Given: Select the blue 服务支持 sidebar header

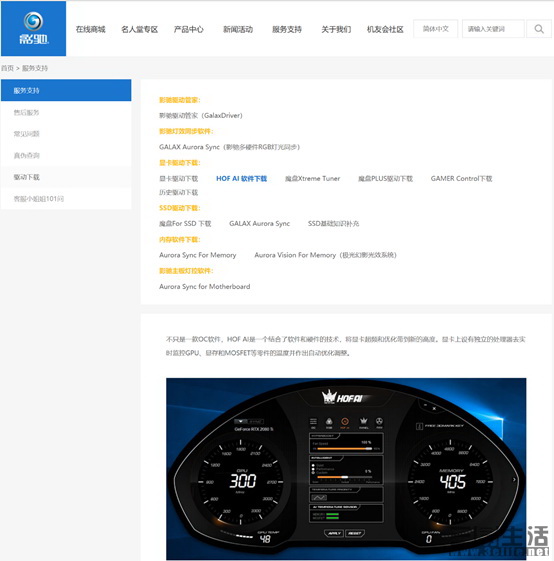Looking at the screenshot, I should point(66,90).
